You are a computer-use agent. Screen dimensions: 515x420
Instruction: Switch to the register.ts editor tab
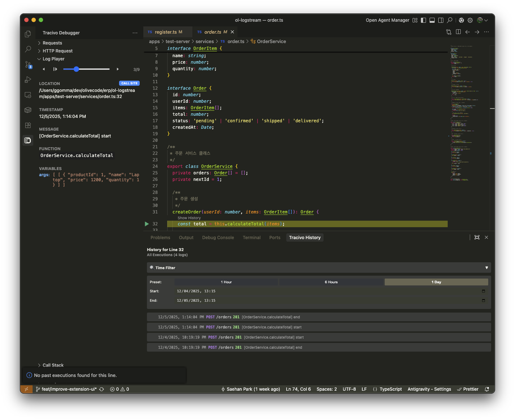point(166,32)
